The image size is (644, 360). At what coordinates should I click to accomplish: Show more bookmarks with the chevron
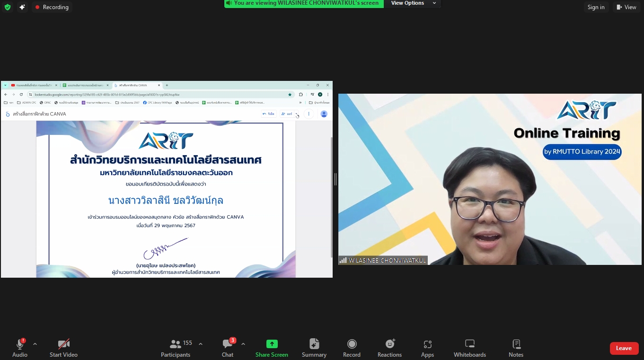pos(300,102)
